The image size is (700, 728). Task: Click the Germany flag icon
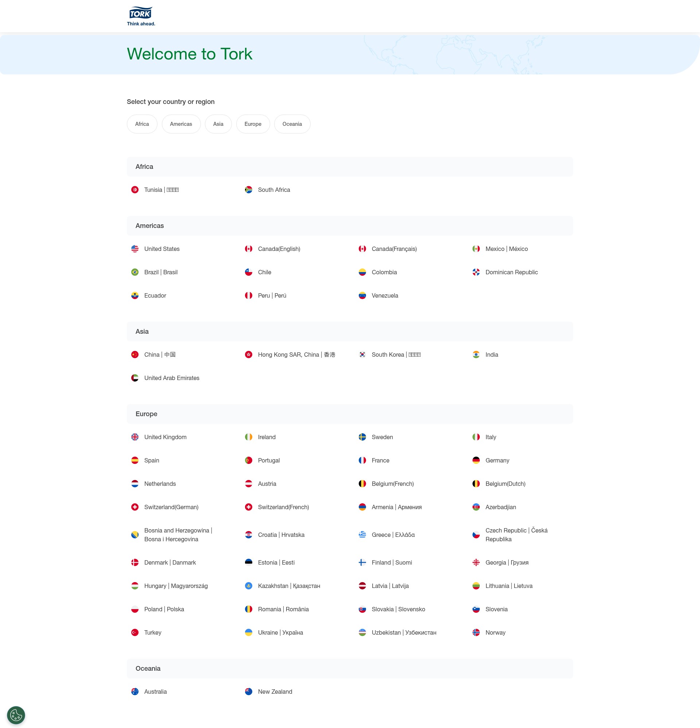coord(476,461)
